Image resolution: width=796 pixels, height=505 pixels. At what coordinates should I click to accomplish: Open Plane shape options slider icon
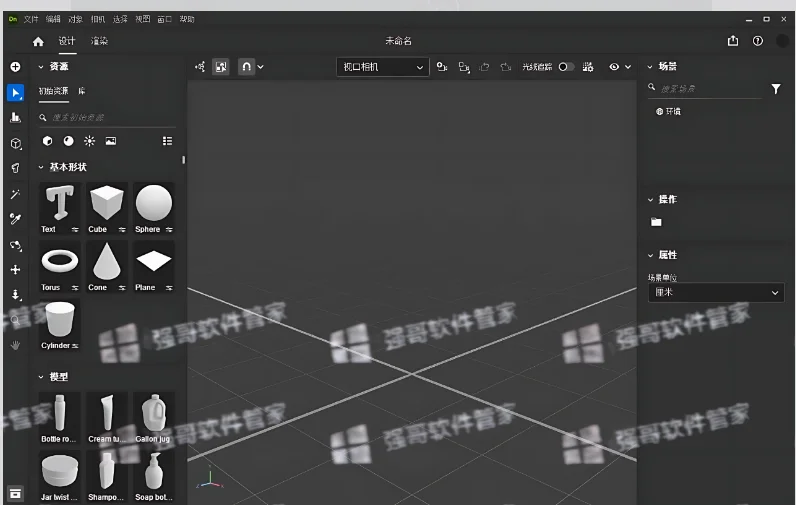click(x=169, y=288)
